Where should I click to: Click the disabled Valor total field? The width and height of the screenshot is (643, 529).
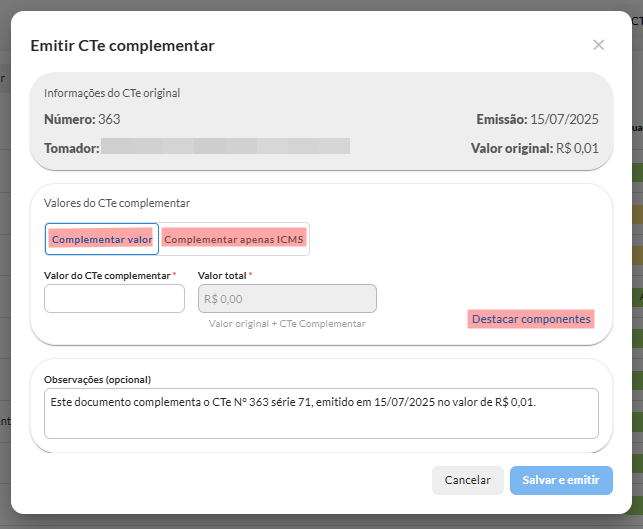[287, 298]
